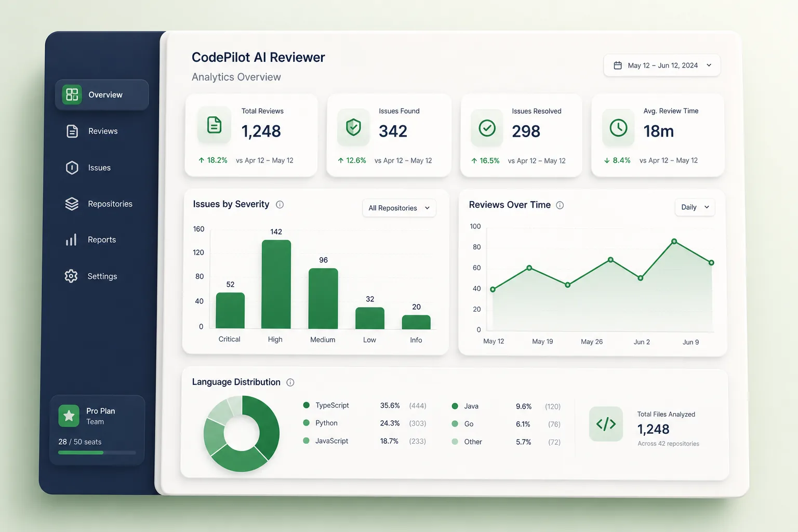Viewport: 798px width, 532px height.
Task: Click the Avg. Review Time clock icon
Action: coord(618,127)
